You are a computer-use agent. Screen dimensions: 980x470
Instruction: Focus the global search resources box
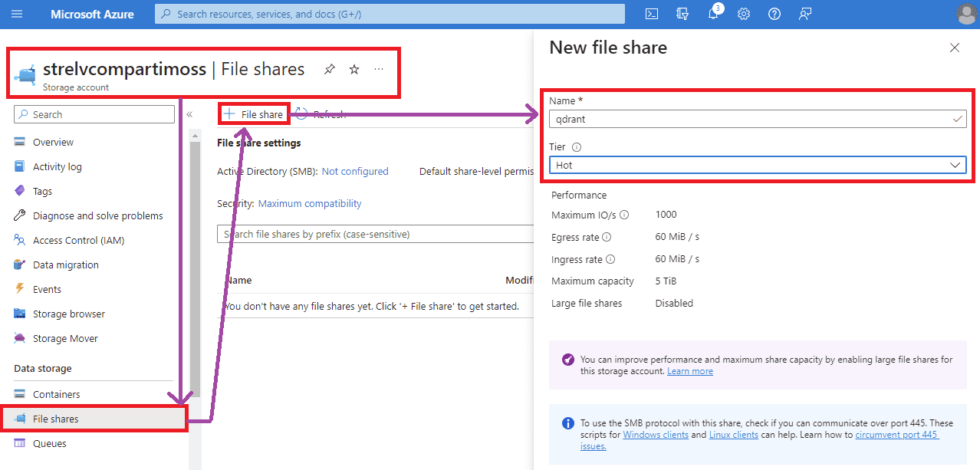tap(390, 14)
